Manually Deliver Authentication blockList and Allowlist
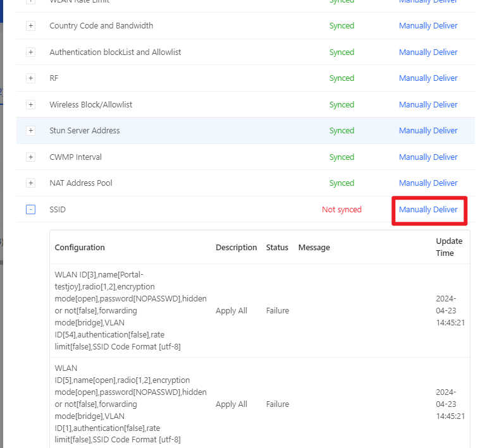The image size is (480, 448). [428, 52]
